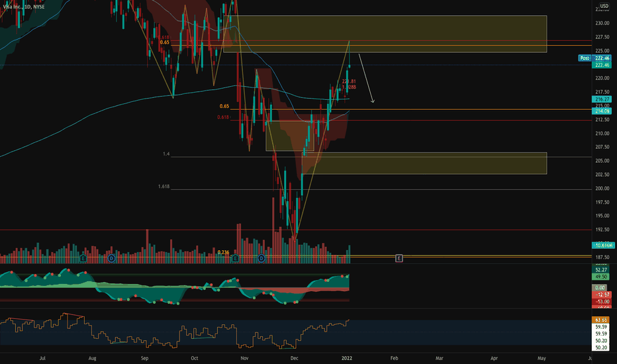Click the 49.50 oscillator value label
This screenshot has height=364, width=617.
600,277
